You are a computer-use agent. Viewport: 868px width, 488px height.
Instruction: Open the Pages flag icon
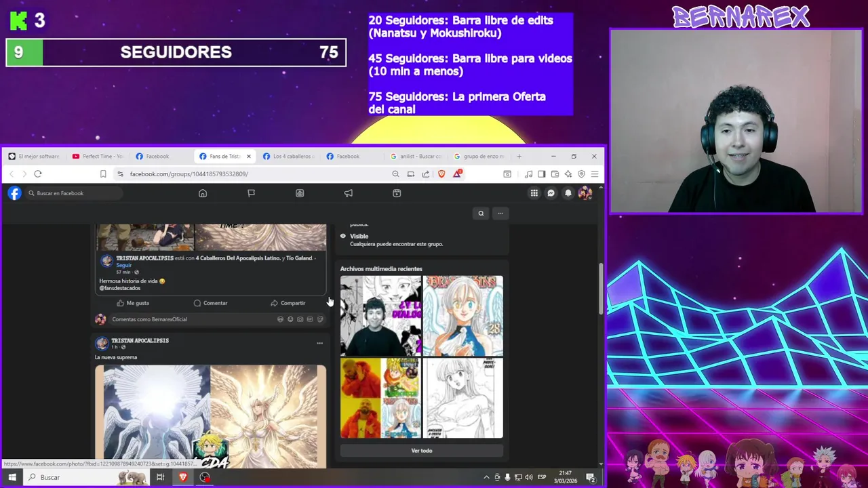pos(251,193)
